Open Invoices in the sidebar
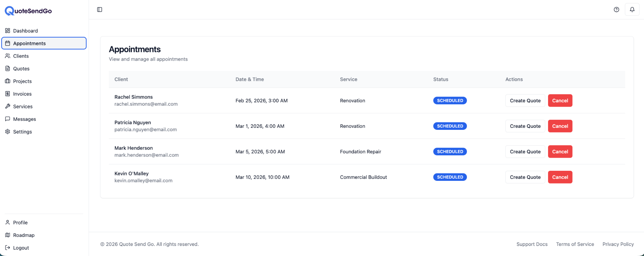This screenshot has width=644, height=256. [x=22, y=94]
